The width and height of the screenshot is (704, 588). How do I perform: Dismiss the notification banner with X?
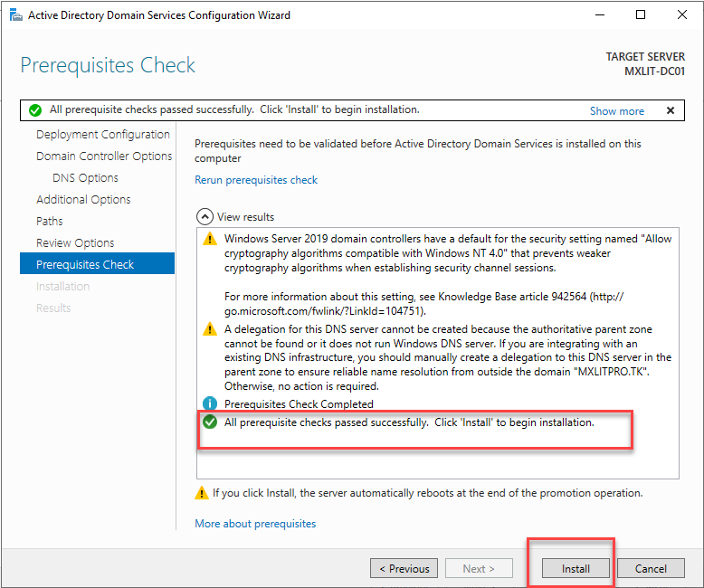(x=671, y=110)
